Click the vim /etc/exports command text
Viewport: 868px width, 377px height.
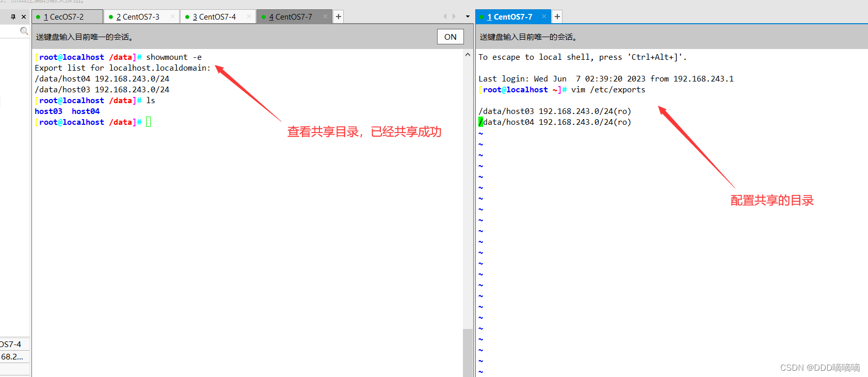tap(608, 90)
